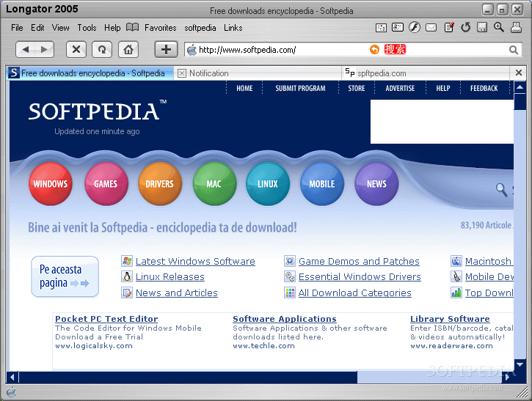532x401 pixels.
Task: Click the Forward arrow navigation button
Action: click(x=44, y=50)
